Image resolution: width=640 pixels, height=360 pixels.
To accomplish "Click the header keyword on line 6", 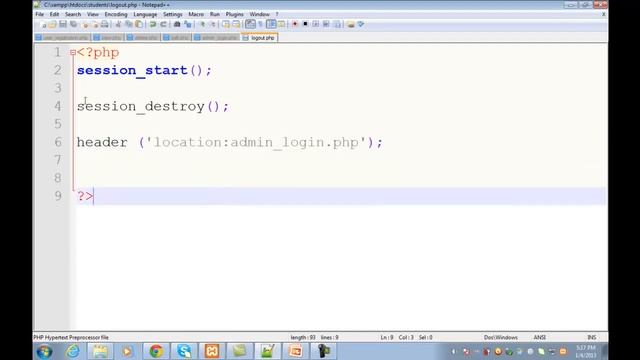I will click(102, 142).
